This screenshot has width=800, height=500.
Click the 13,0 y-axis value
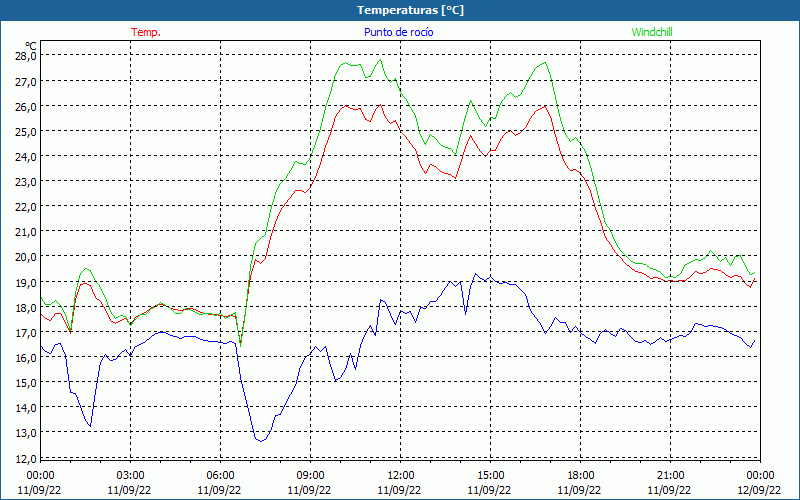click(x=25, y=433)
